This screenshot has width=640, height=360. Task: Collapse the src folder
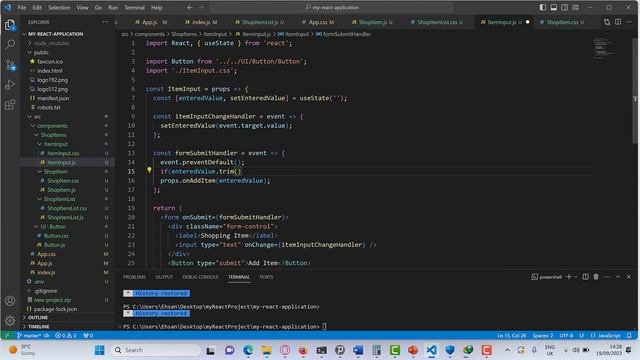pyautogui.click(x=37, y=117)
